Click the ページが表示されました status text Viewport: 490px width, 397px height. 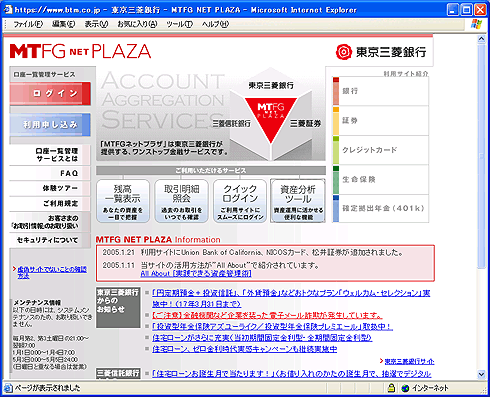[48, 388]
